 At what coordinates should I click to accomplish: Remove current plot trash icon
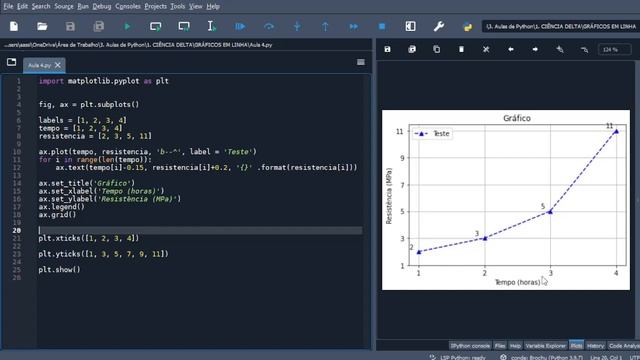click(x=461, y=49)
